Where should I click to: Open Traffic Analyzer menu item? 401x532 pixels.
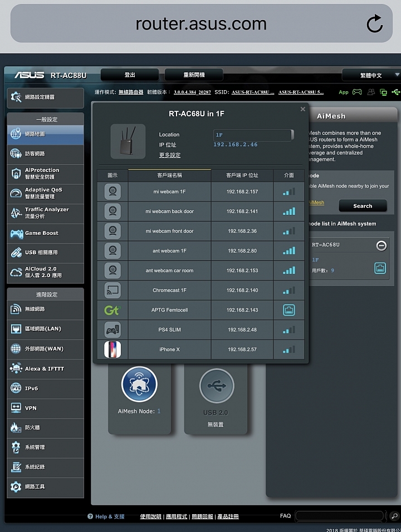46,213
